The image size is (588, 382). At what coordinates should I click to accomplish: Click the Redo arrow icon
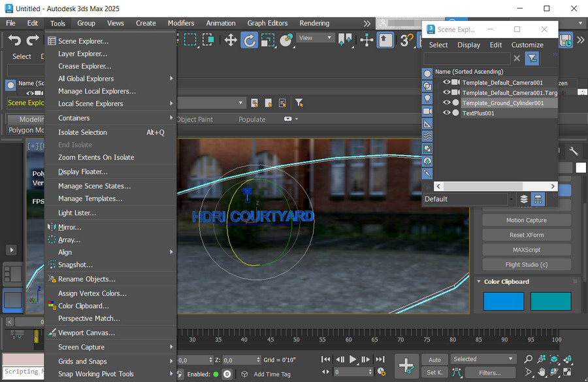33,40
